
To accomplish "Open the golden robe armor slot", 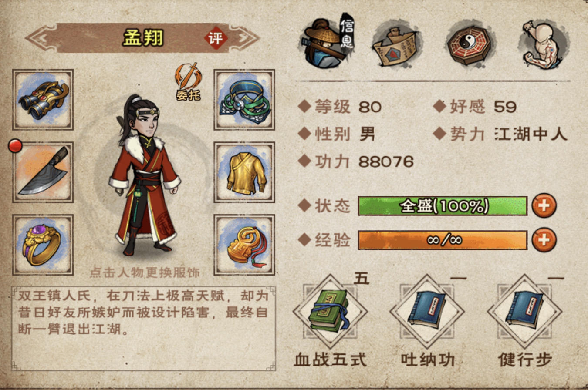I will pyautogui.click(x=244, y=172).
